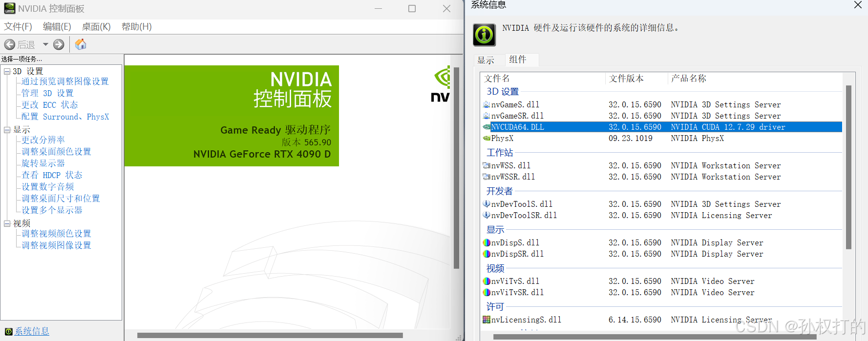Open 调整桌面颜色设置
The image size is (868, 341).
tap(56, 152)
